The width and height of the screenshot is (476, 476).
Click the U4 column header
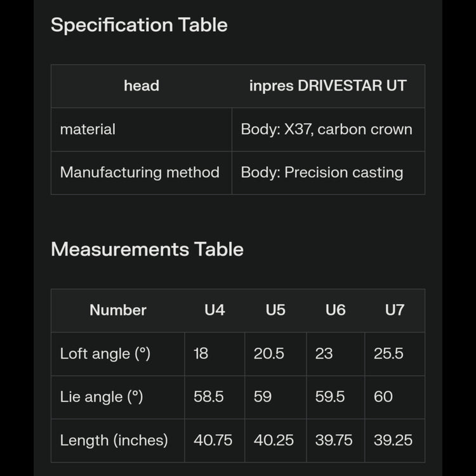pos(215,310)
